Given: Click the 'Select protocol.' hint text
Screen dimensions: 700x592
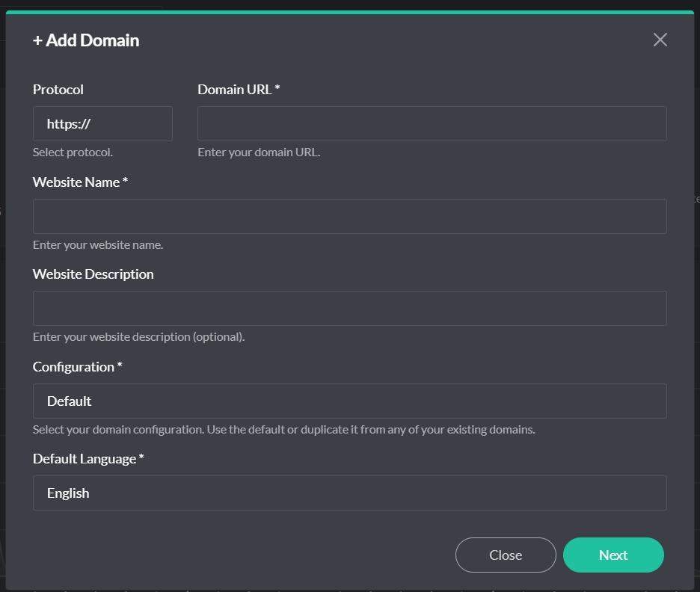Looking at the screenshot, I should click(73, 152).
